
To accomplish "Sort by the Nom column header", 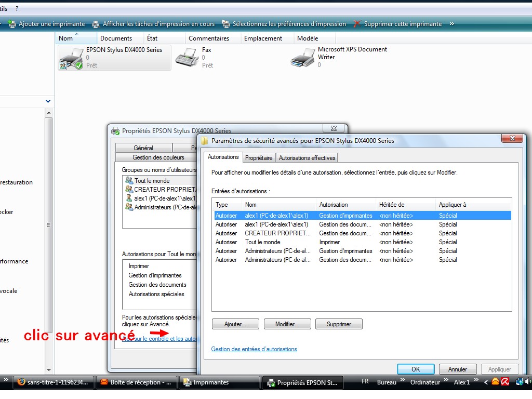I will 76,38.
